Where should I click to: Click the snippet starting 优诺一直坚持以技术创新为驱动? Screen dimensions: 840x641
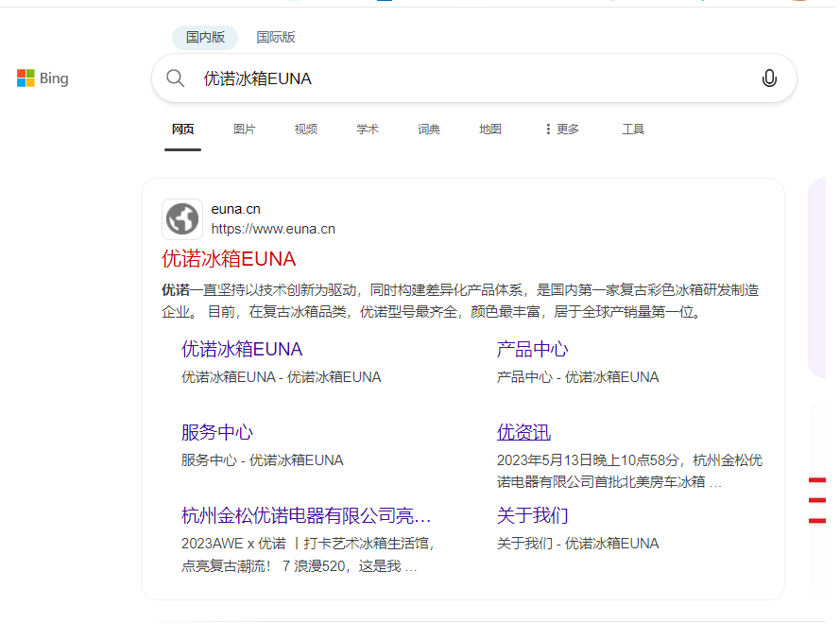click(460, 301)
